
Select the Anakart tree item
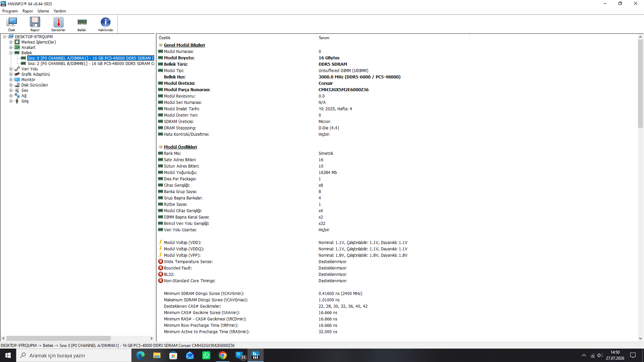point(29,48)
